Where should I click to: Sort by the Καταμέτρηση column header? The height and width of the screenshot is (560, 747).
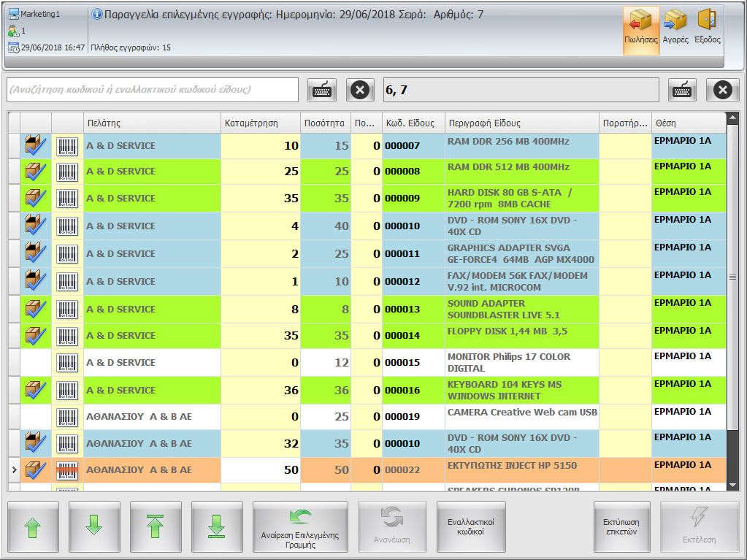point(261,123)
